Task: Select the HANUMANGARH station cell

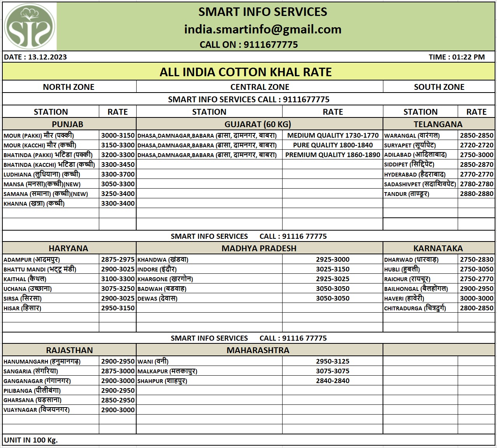Action: pyautogui.click(x=51, y=362)
